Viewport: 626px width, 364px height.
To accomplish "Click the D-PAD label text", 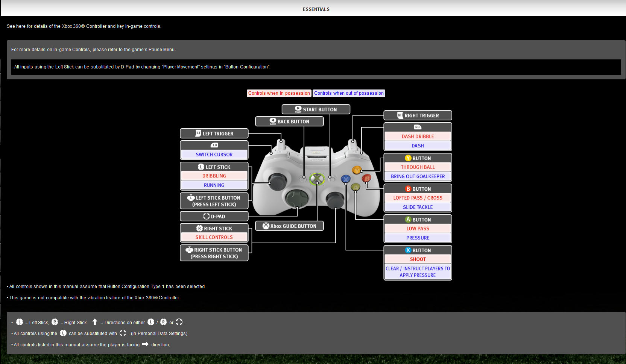I will (218, 217).
